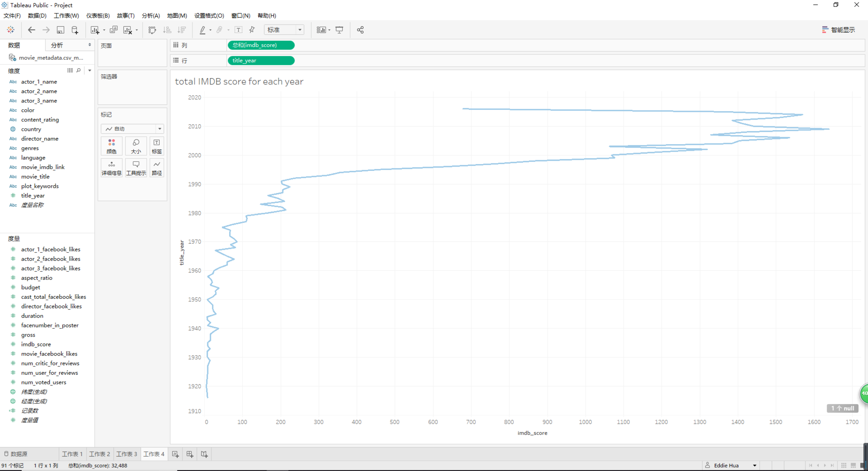Toggle the '1 个 null' indicator
This screenshot has width=868, height=471.
coord(842,408)
